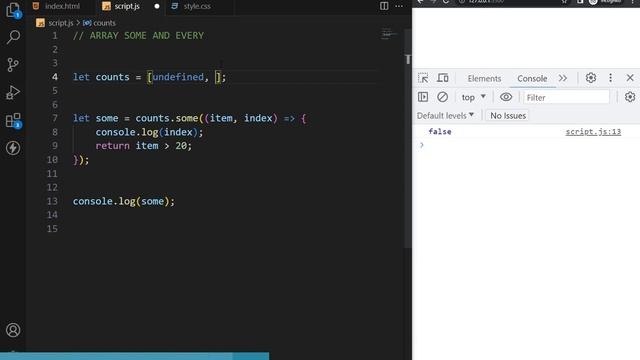Click unsaved dot on script.js tab
Image resolution: width=640 pixels, height=360 pixels.
[x=157, y=7]
